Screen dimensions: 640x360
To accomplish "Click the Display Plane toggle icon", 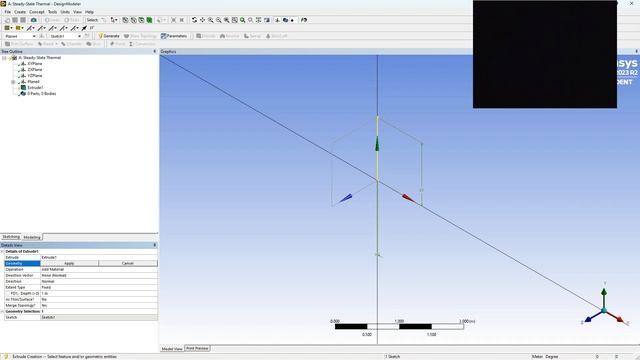I will pos(277,20).
